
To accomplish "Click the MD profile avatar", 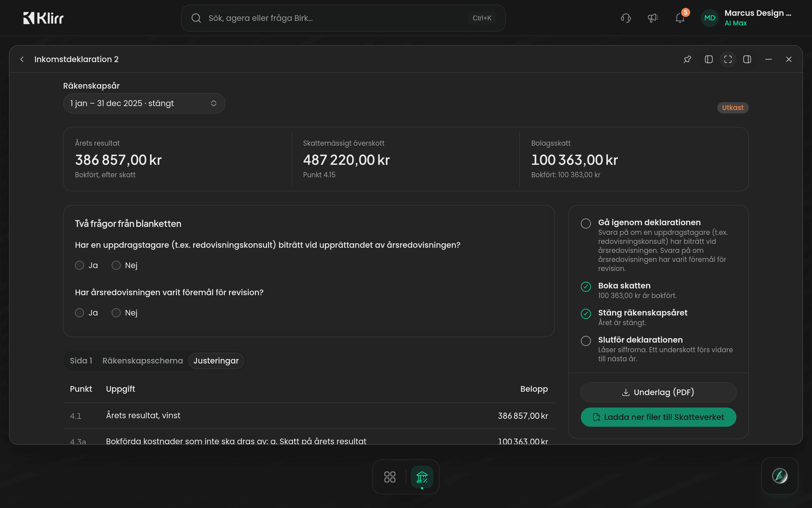I will coord(710,18).
